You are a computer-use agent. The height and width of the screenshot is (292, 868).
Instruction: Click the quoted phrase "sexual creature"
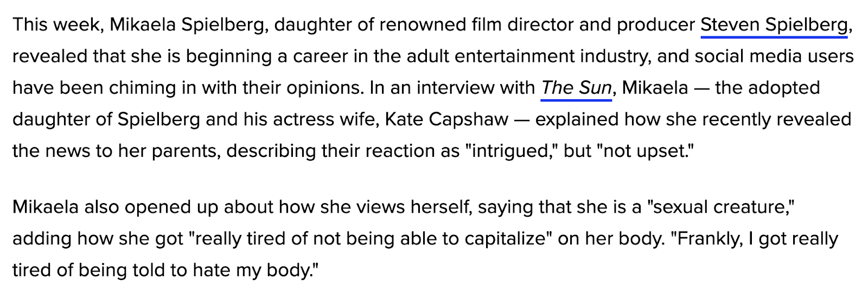click(x=721, y=207)
